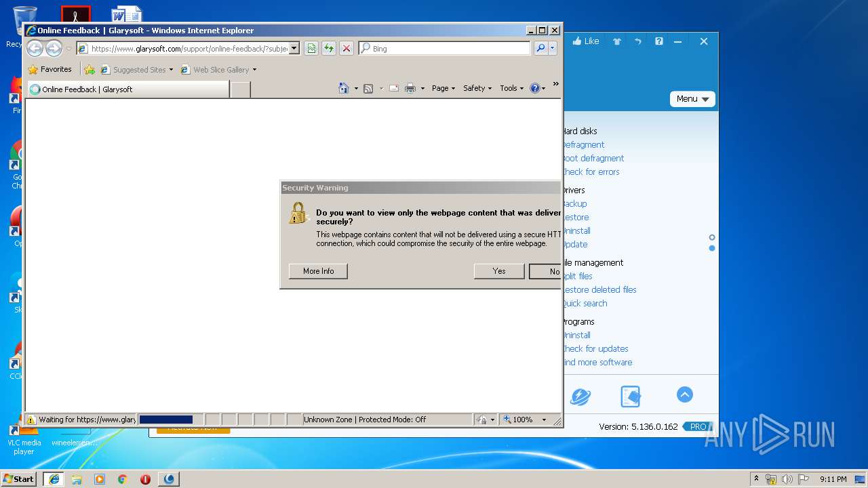Click Like in the Glary Utilities title bar

(586, 41)
